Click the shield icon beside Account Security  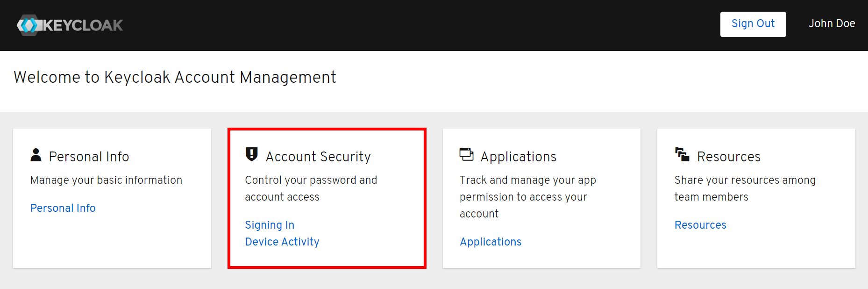click(252, 154)
